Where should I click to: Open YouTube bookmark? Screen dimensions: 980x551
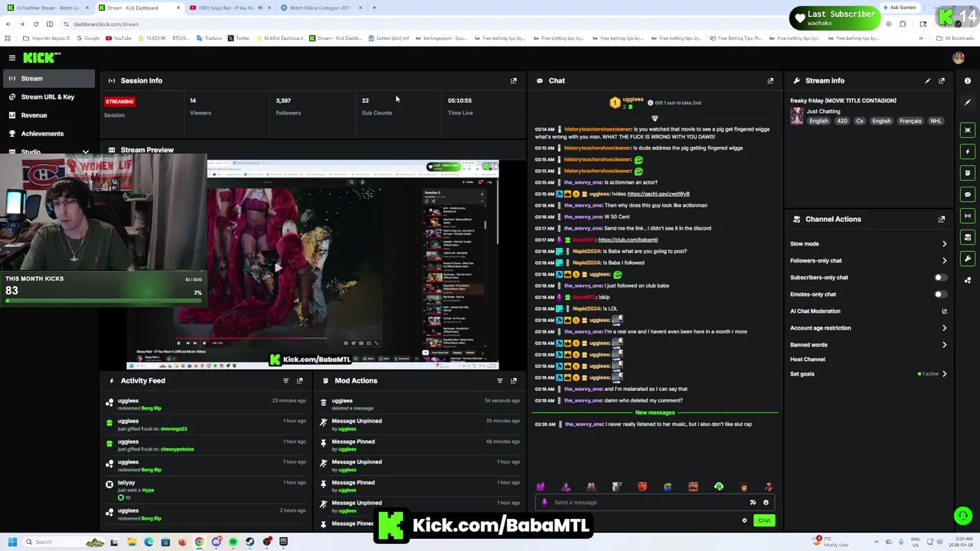click(x=118, y=38)
